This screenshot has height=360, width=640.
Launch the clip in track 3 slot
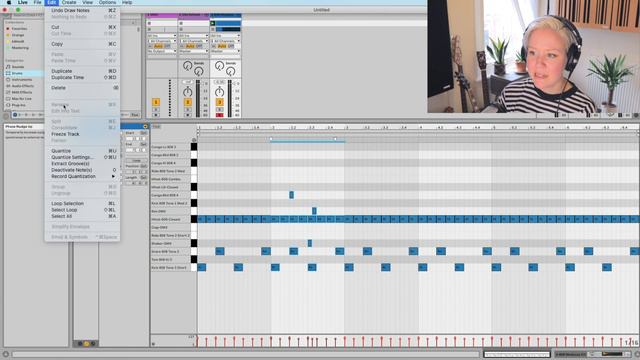pyautogui.click(x=213, y=24)
